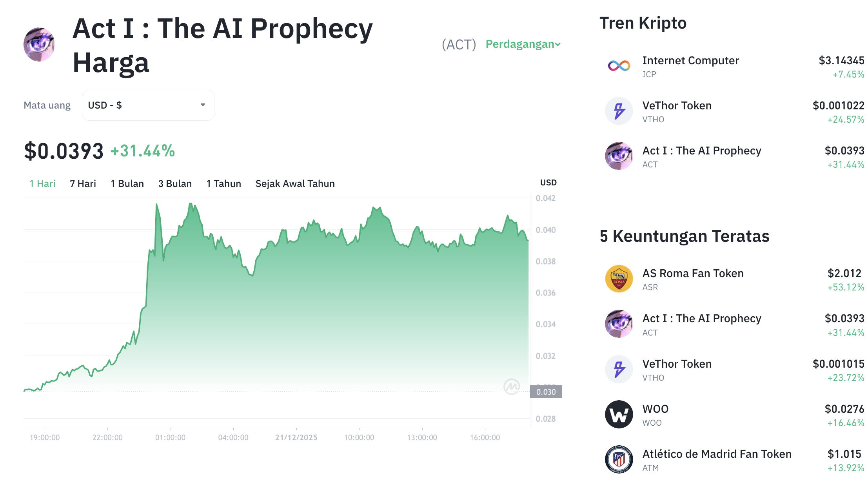This screenshot has width=868, height=479.
Task: Select the 1 Tahun timeframe
Action: (223, 183)
